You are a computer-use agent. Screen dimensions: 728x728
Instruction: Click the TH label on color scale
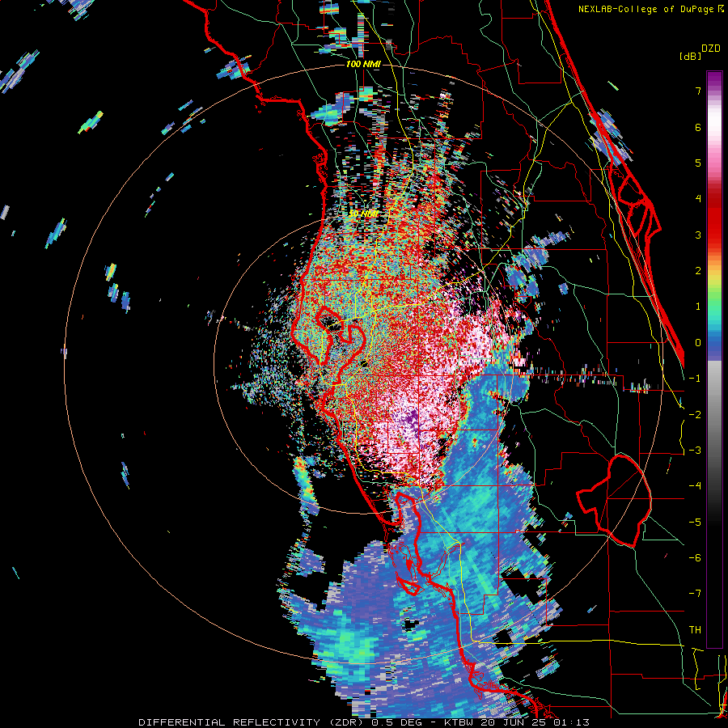coord(695,630)
